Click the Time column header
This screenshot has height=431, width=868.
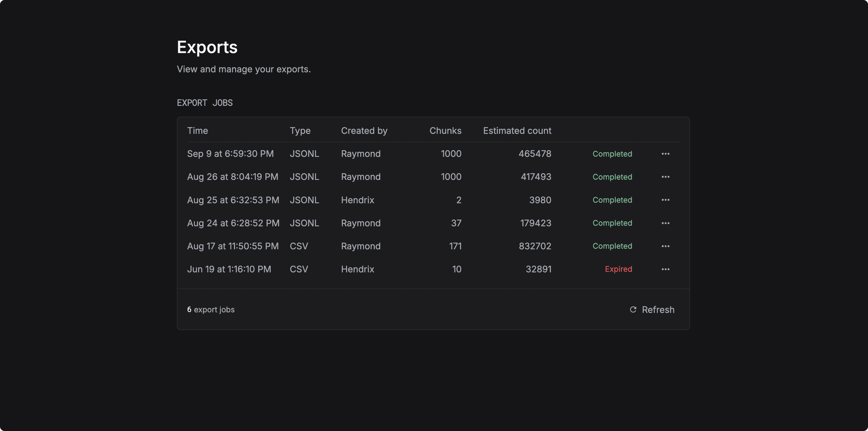pos(198,131)
